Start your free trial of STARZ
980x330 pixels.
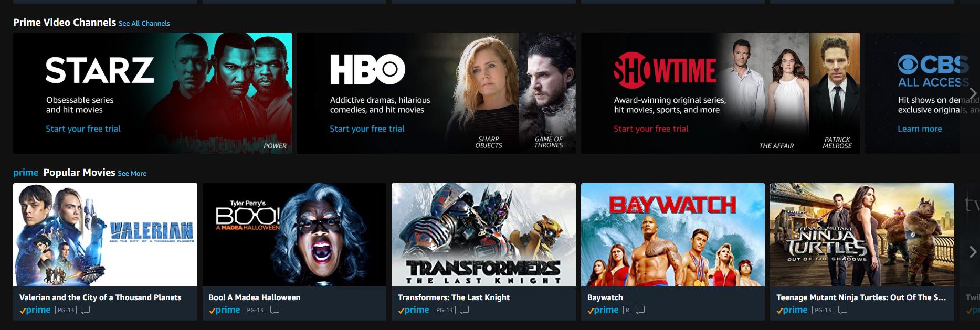tap(83, 129)
